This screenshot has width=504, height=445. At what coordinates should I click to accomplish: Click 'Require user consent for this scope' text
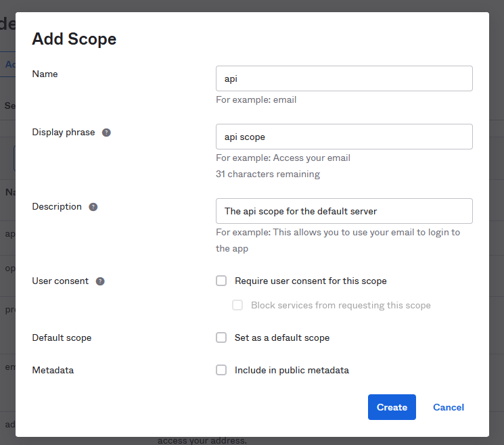pyautogui.click(x=311, y=281)
